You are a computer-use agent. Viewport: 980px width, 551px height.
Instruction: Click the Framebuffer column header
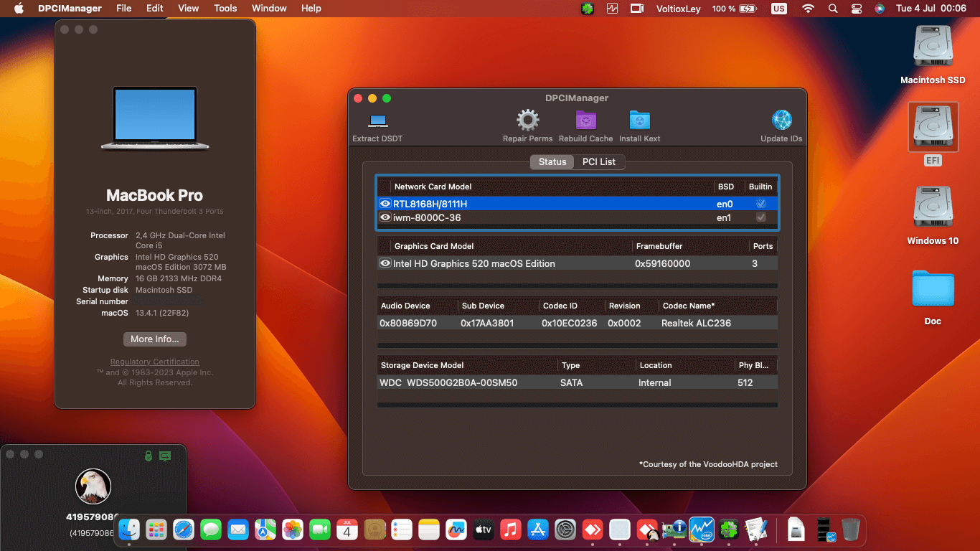659,246
